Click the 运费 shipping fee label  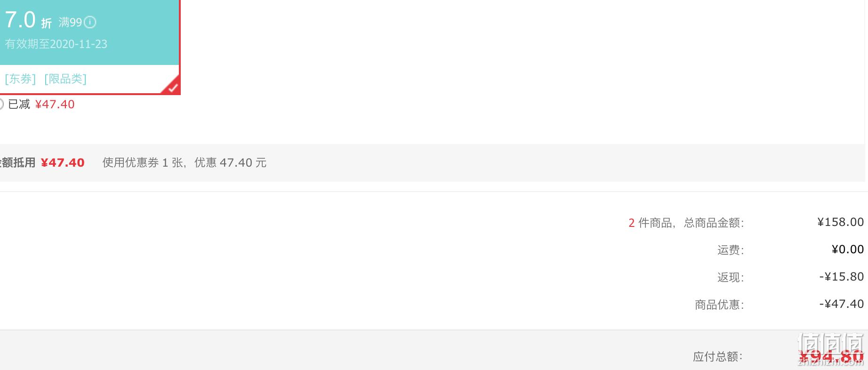(x=731, y=250)
